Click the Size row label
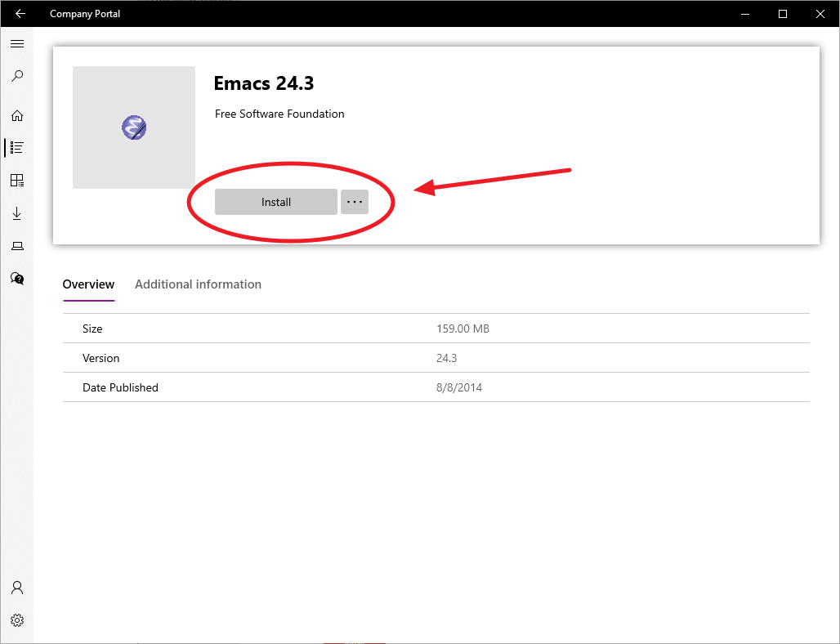The image size is (840, 644). [92, 329]
